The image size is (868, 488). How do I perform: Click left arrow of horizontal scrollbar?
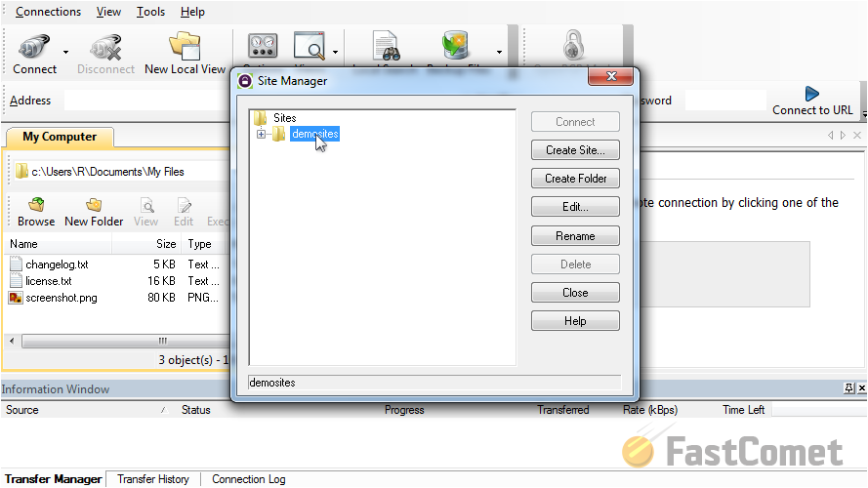[12, 341]
